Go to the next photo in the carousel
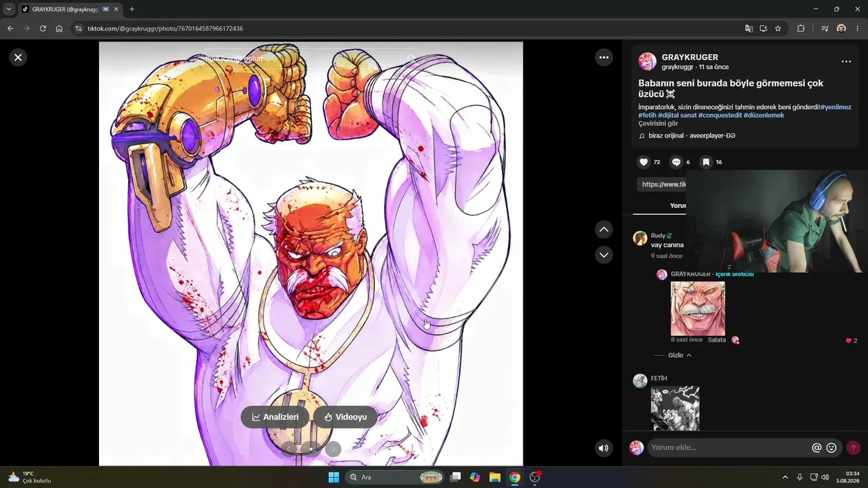The image size is (868, 488). 333,449
